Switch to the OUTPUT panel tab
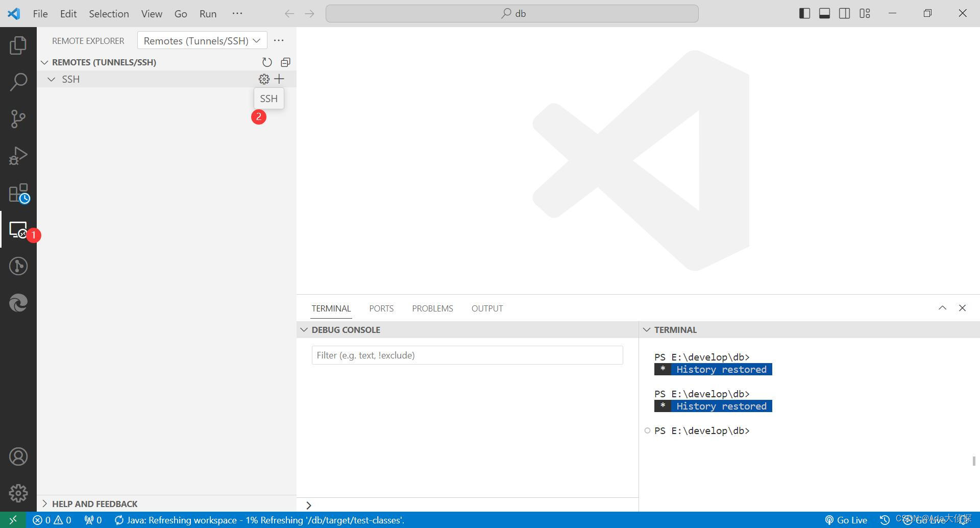 point(487,308)
